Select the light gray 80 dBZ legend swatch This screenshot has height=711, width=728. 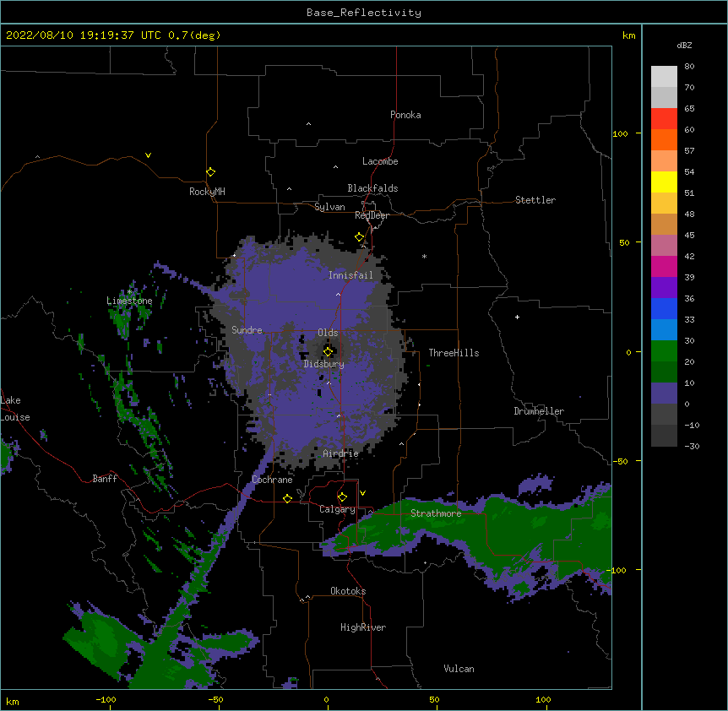click(x=664, y=76)
